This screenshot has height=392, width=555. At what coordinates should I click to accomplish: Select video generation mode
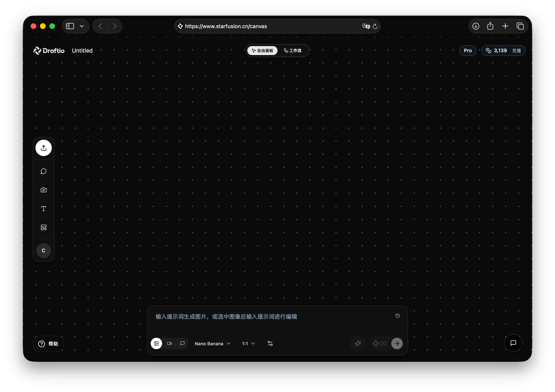(x=169, y=343)
